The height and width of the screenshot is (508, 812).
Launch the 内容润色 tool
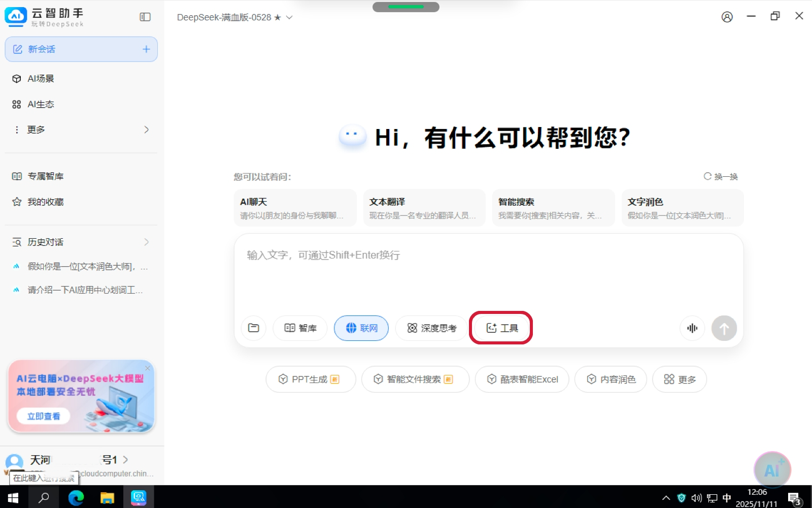tap(611, 379)
